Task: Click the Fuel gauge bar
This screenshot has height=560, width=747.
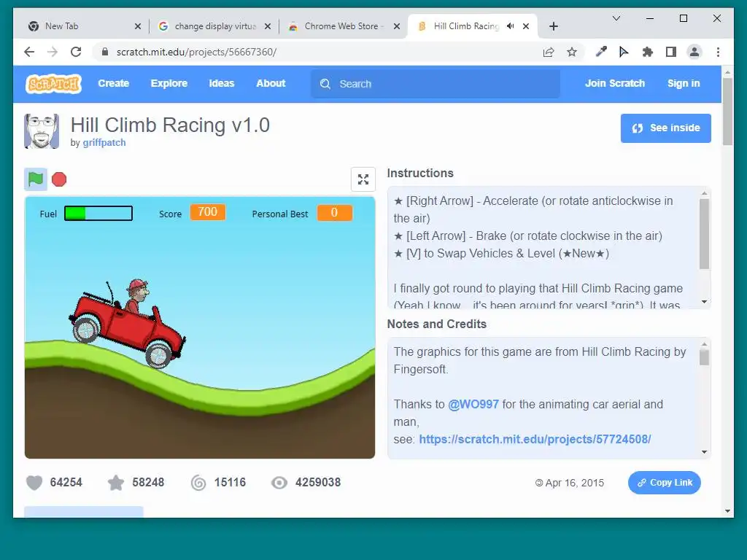Action: pos(98,214)
